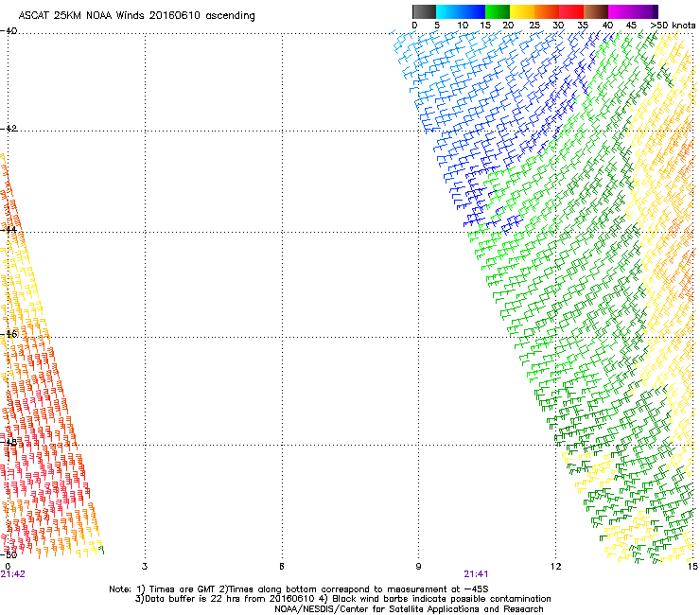Choose the brown 35-40 knots legend swatch
This screenshot has width=700, height=615.
596,11
